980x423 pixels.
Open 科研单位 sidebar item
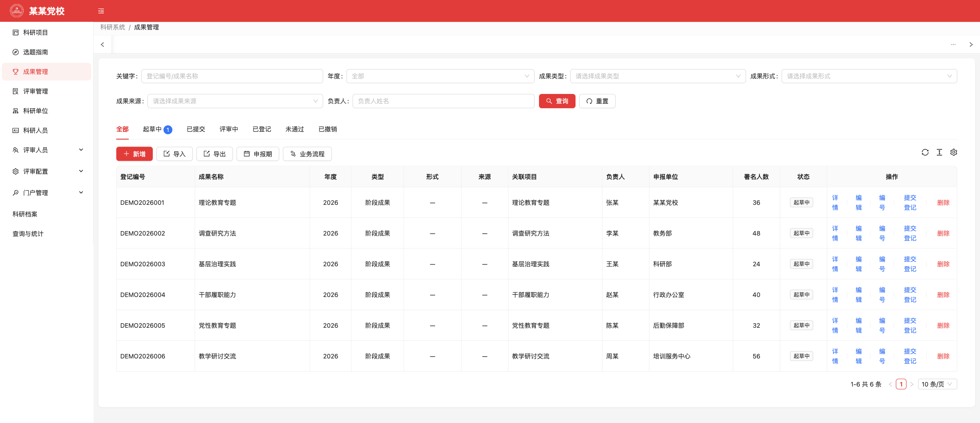pyautogui.click(x=47, y=111)
